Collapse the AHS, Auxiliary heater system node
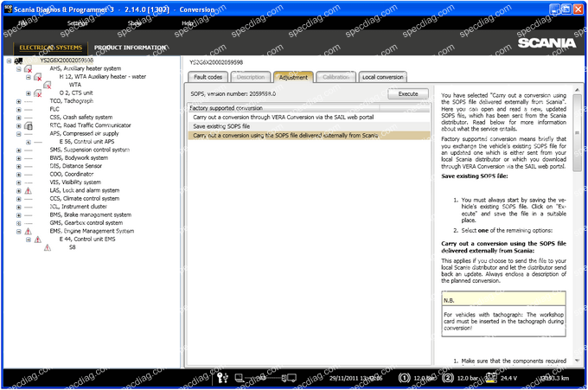Image resolution: width=588 pixels, height=390 pixels. coord(19,69)
